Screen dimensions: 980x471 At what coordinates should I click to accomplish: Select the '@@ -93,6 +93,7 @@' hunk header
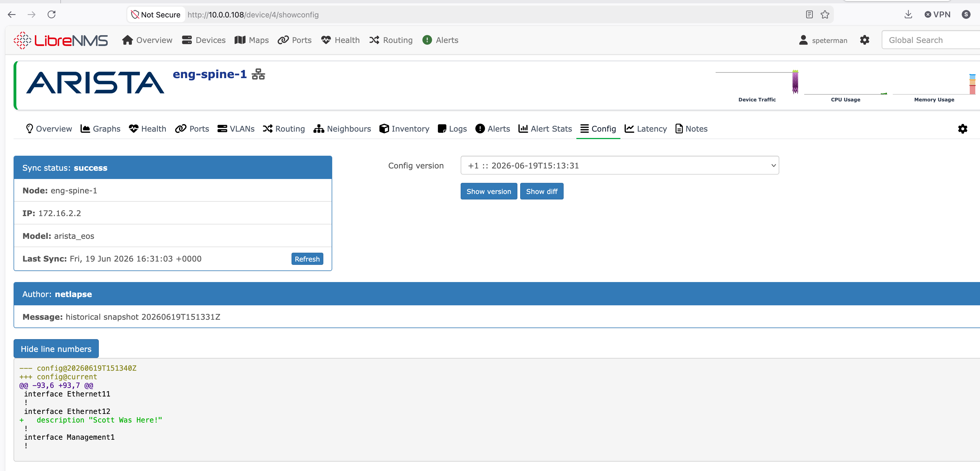coord(56,385)
